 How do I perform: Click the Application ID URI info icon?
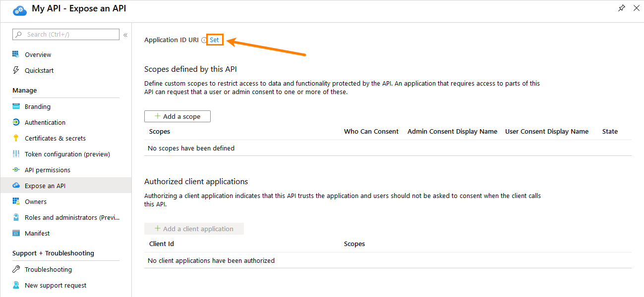pyautogui.click(x=204, y=40)
